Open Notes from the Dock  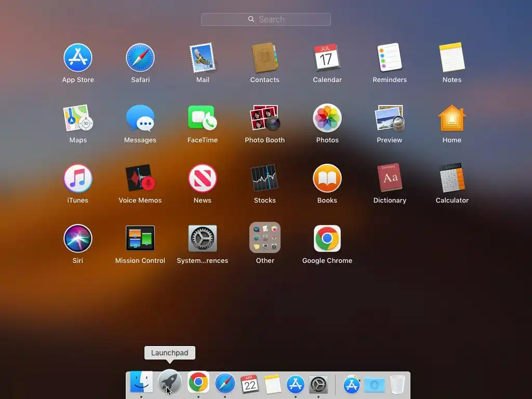click(x=272, y=384)
